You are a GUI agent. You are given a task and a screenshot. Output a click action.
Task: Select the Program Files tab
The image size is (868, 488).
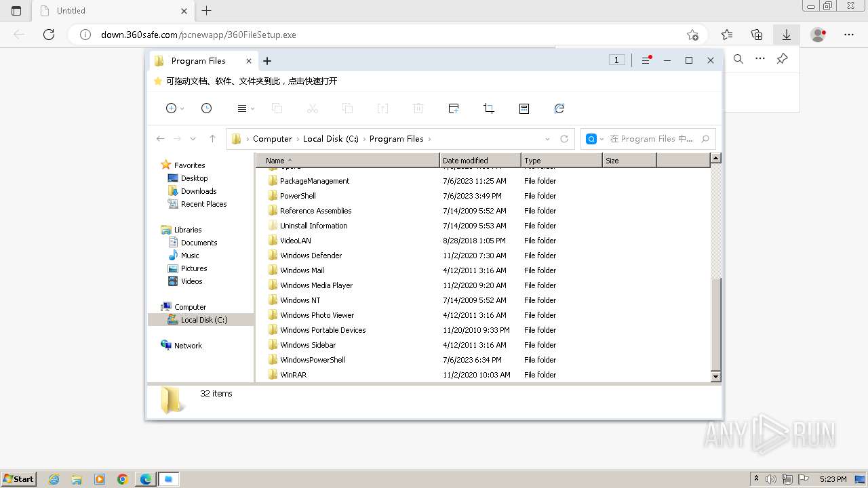click(x=203, y=61)
